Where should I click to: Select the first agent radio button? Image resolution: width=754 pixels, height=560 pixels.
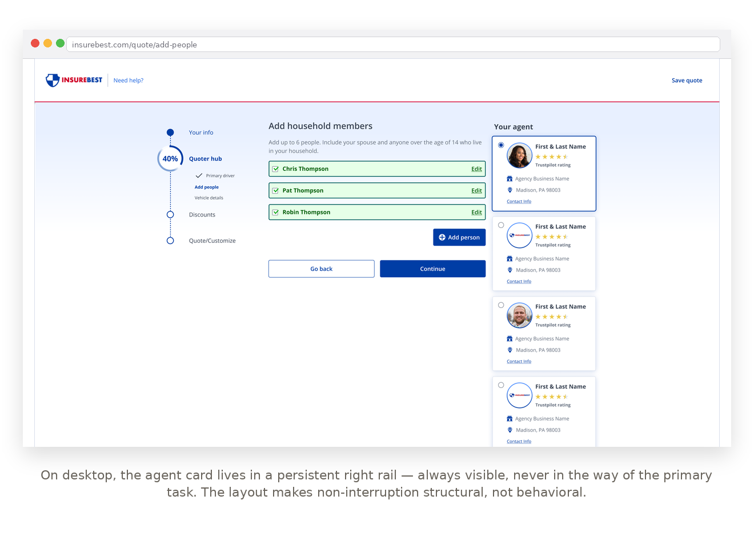tap(501, 145)
